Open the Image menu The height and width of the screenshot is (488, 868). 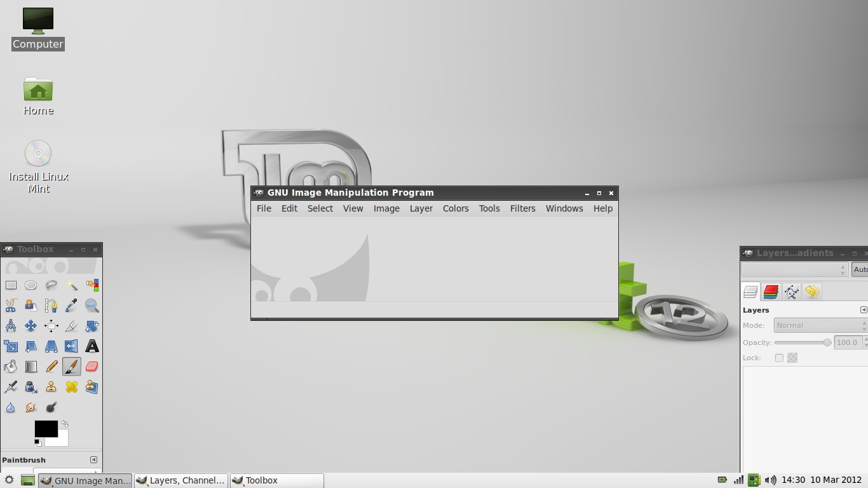point(386,208)
